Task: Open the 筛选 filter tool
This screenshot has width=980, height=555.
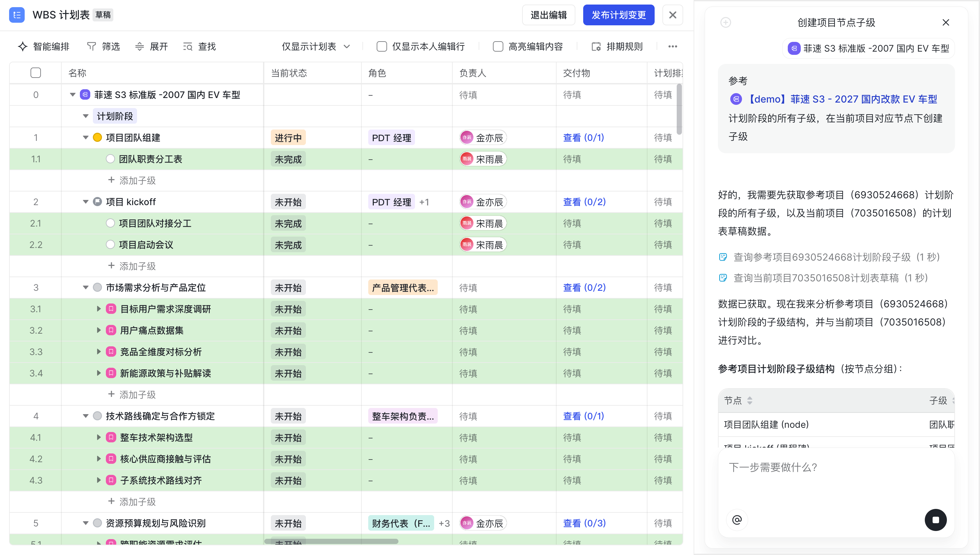Action: 103,46
